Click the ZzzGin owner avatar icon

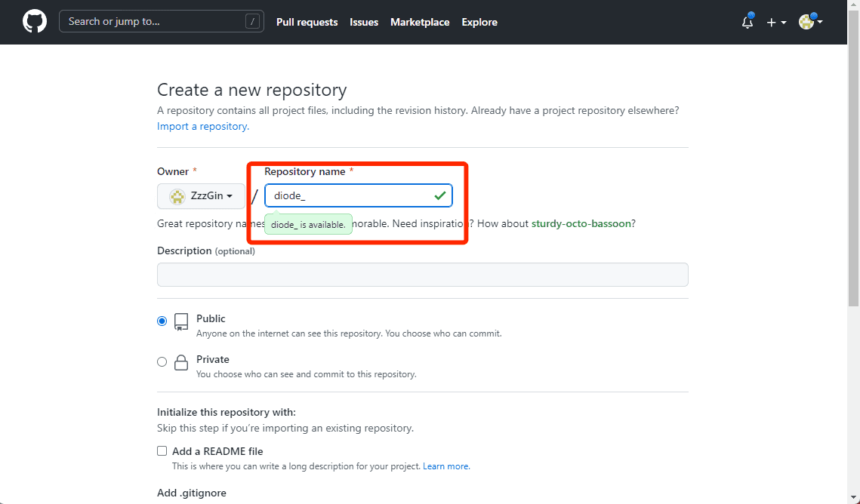[x=177, y=196]
